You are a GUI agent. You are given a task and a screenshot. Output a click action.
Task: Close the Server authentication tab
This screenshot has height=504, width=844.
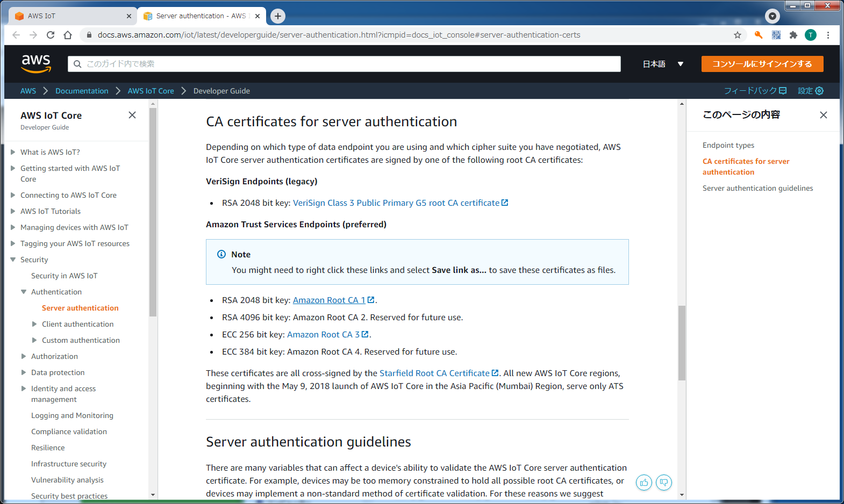click(258, 16)
